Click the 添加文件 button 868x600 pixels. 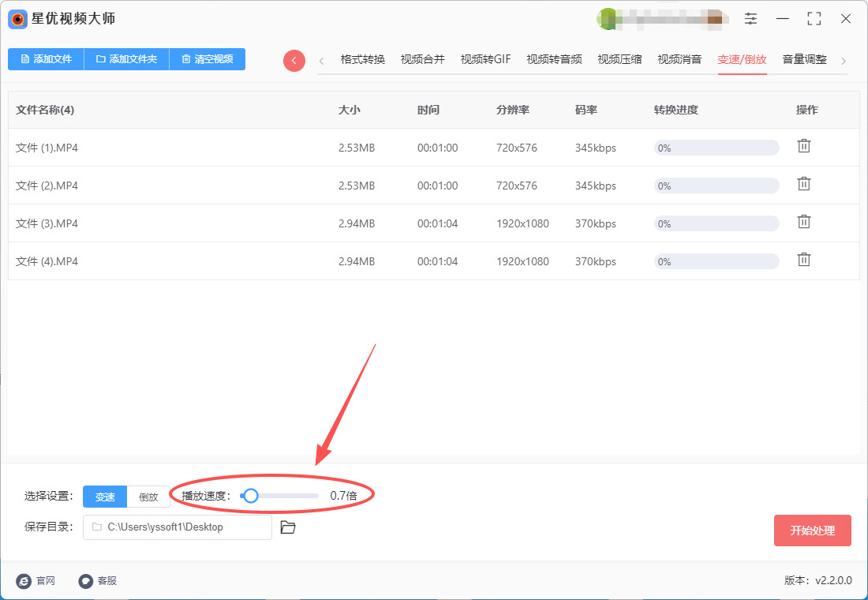(46, 59)
